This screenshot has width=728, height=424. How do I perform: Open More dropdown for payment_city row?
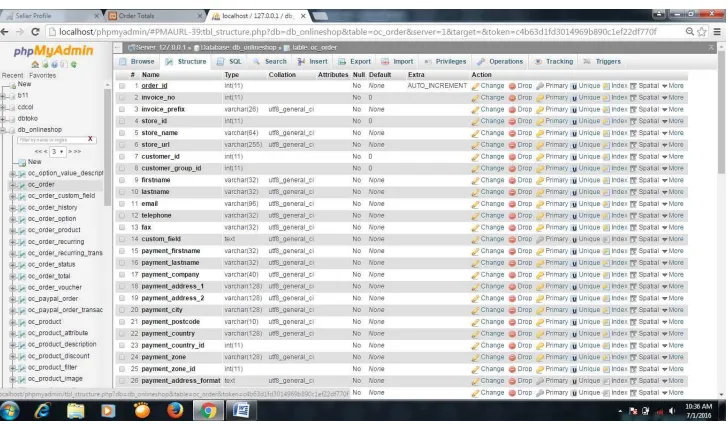point(673,310)
